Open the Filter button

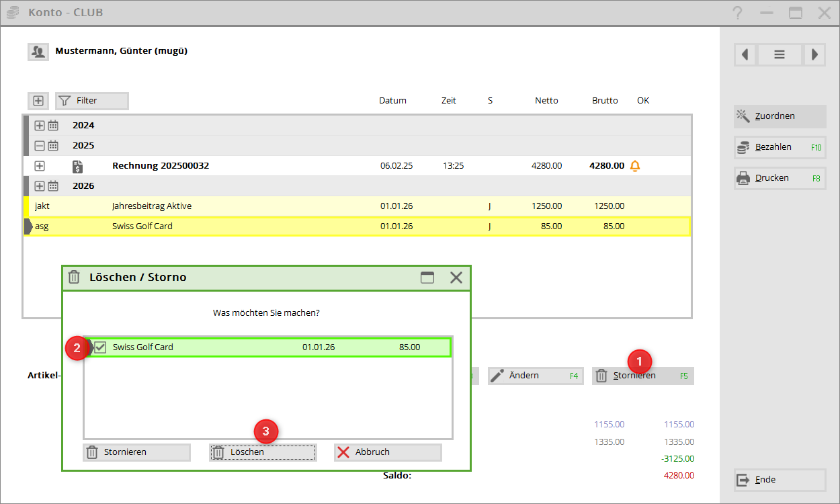pyautogui.click(x=92, y=101)
